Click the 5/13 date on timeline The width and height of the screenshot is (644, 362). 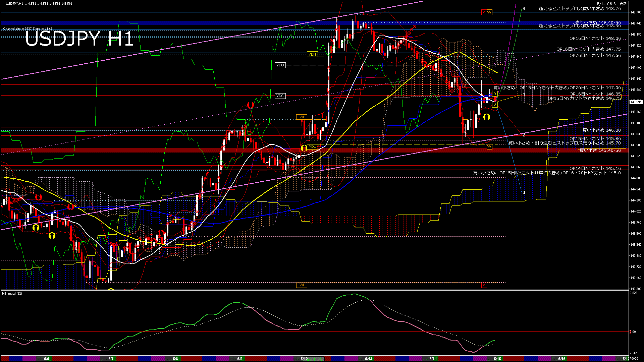tap(369, 359)
